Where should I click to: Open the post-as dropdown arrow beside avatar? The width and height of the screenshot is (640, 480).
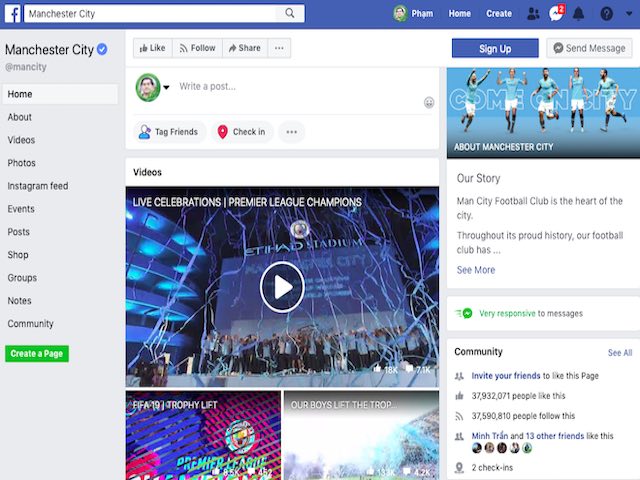pyautogui.click(x=166, y=87)
